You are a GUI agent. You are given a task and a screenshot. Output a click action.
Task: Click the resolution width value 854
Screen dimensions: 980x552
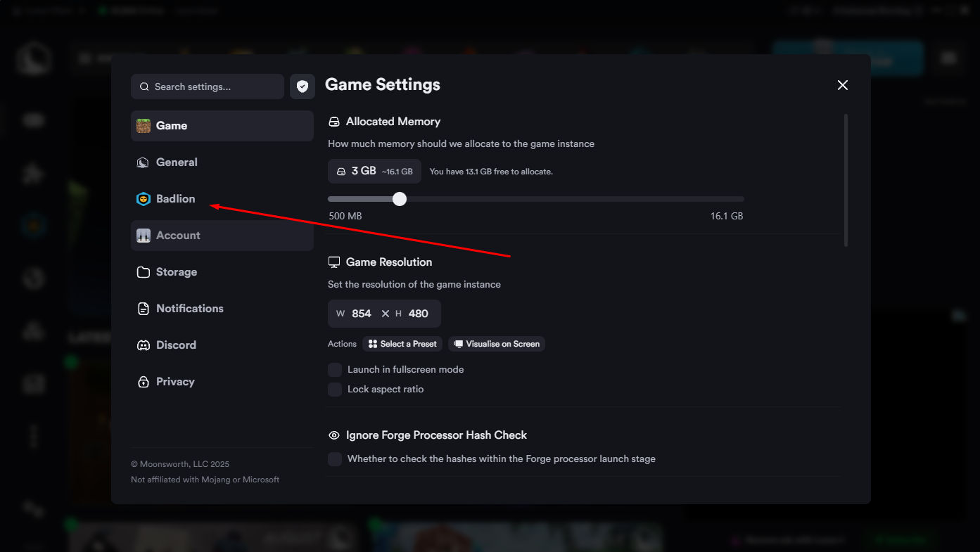(361, 314)
